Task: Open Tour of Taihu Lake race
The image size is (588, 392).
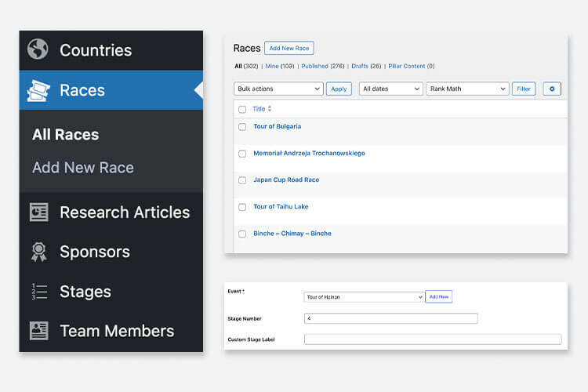Action: click(x=281, y=207)
